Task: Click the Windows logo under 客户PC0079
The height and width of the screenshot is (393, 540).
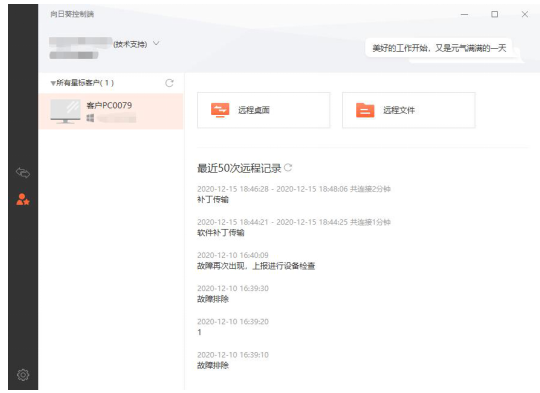Action: pyautogui.click(x=90, y=118)
